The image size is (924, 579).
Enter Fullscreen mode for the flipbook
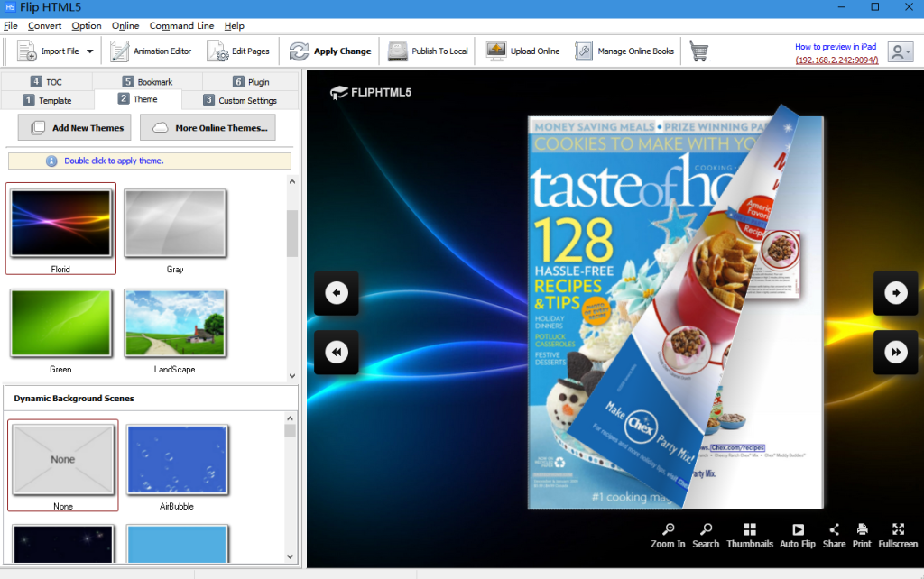coord(898,535)
